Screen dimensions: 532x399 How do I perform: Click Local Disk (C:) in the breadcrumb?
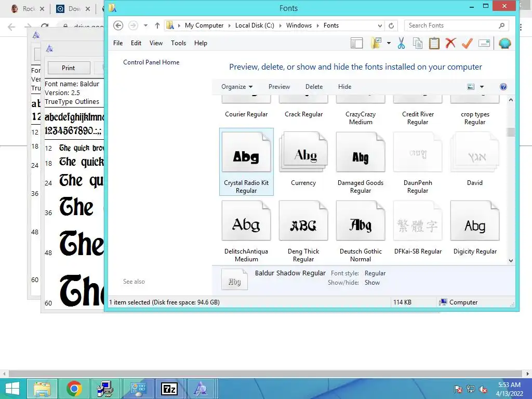255,25
